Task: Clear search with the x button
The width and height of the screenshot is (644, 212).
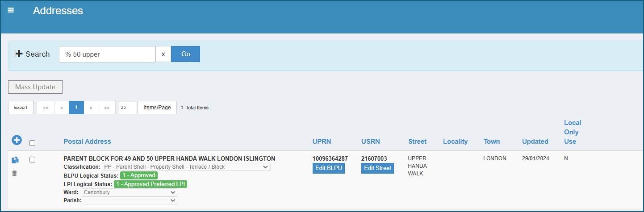Action: pyautogui.click(x=163, y=54)
